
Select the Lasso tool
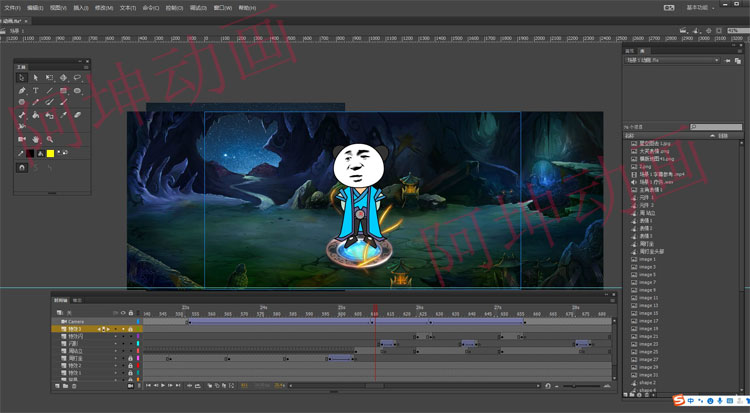click(x=77, y=78)
